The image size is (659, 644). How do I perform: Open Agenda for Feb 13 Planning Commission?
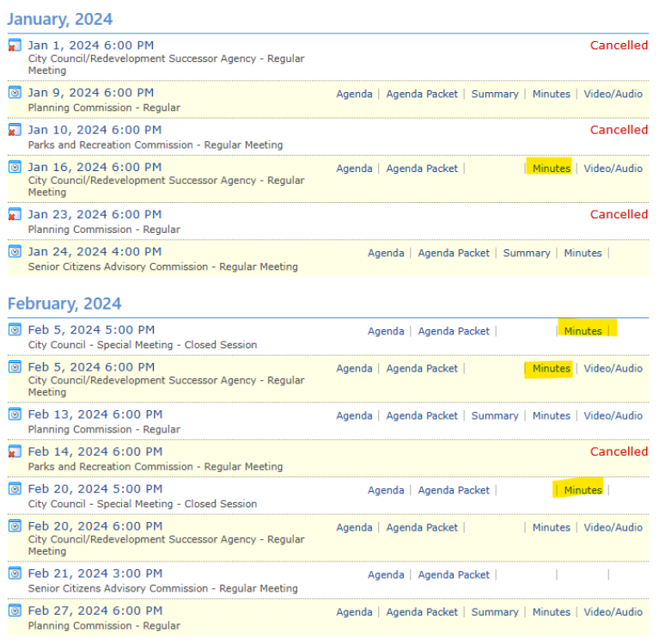tap(354, 415)
